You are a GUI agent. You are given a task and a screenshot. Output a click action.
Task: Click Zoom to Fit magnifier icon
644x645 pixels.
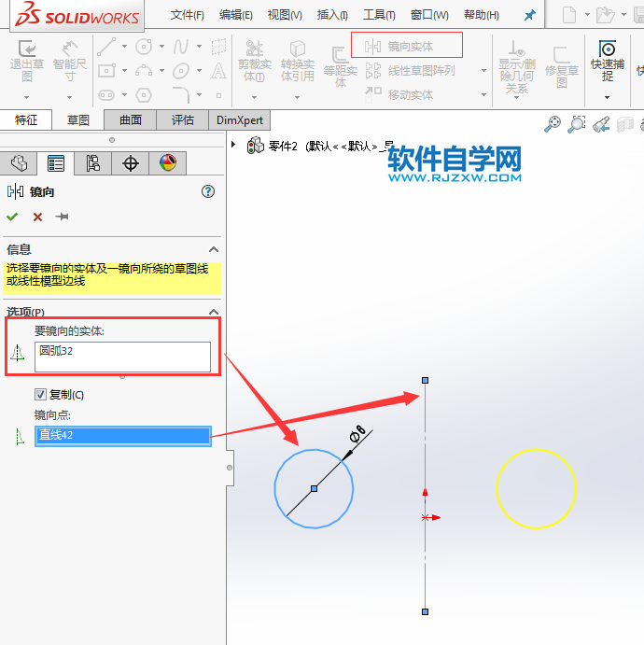(553, 124)
